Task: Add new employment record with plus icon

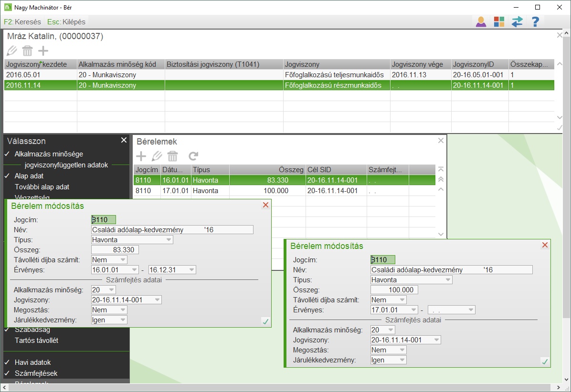Action: (x=43, y=51)
